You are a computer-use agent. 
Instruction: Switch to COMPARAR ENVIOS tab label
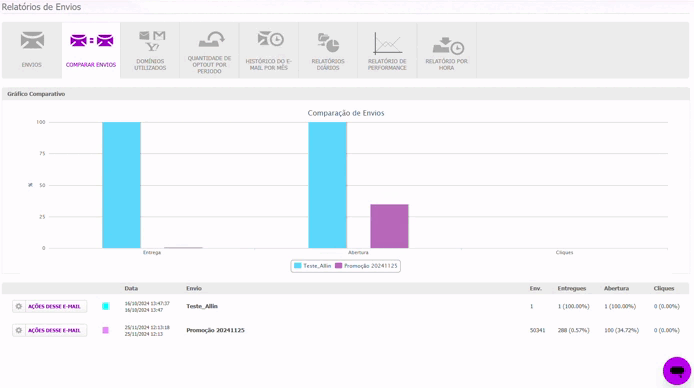tap(91, 65)
